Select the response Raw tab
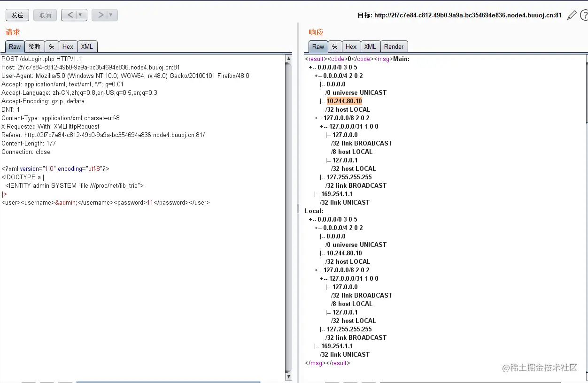 [x=318, y=46]
